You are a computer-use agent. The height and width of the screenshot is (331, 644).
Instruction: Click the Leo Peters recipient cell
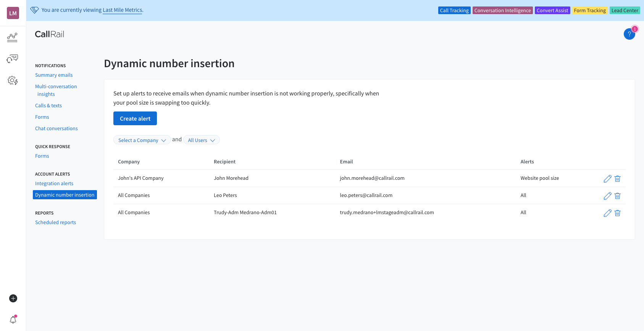tap(225, 195)
